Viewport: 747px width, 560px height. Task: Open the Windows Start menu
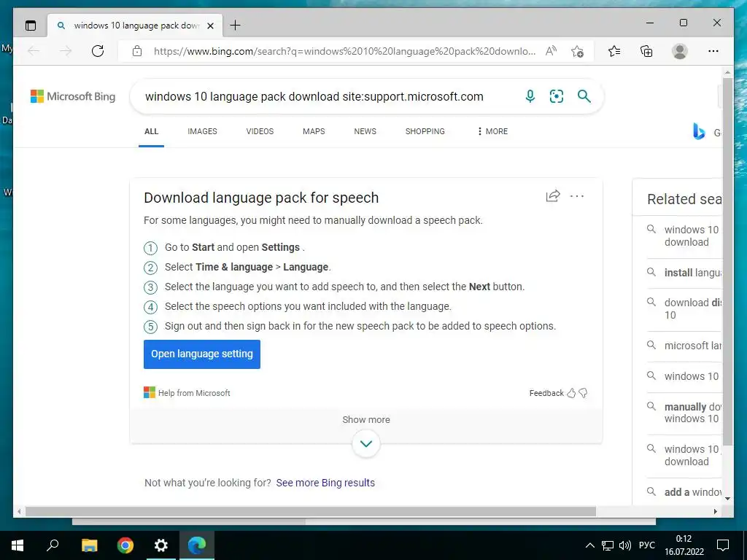pos(18,545)
